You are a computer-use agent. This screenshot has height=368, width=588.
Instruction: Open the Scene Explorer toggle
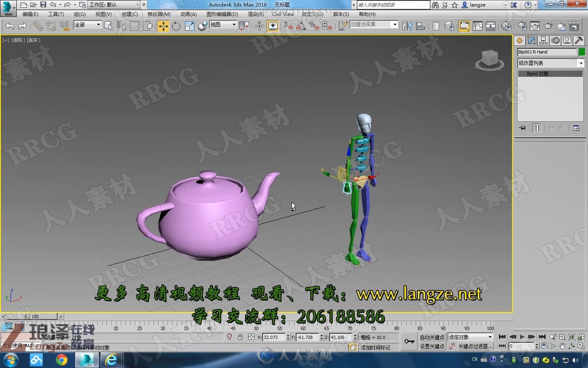pos(436,26)
